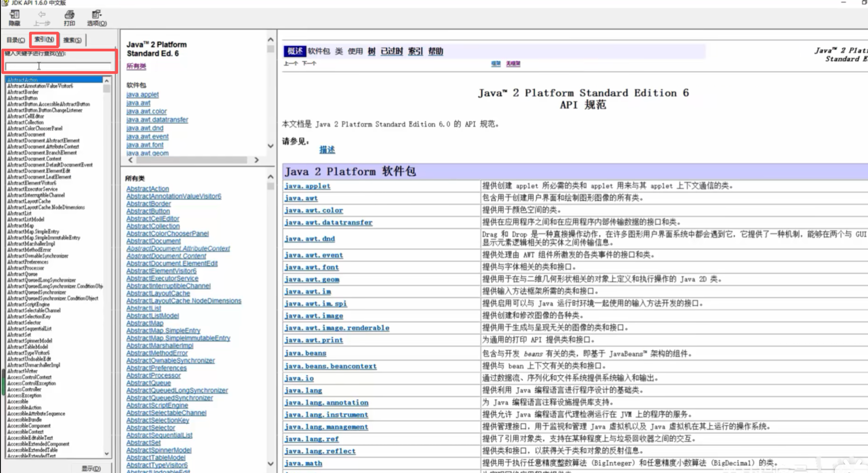Click package frame horizontal scrollbar thumb
This screenshot has height=473, width=868.
[192, 160]
